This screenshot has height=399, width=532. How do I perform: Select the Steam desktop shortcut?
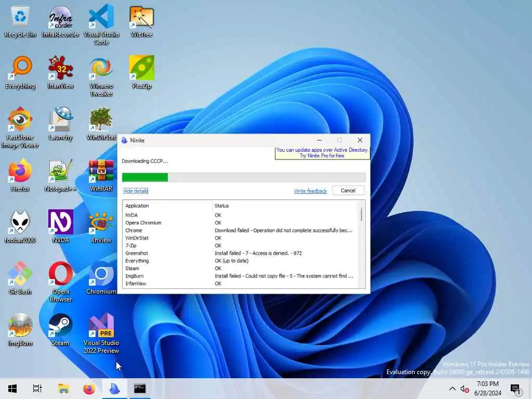60,330
